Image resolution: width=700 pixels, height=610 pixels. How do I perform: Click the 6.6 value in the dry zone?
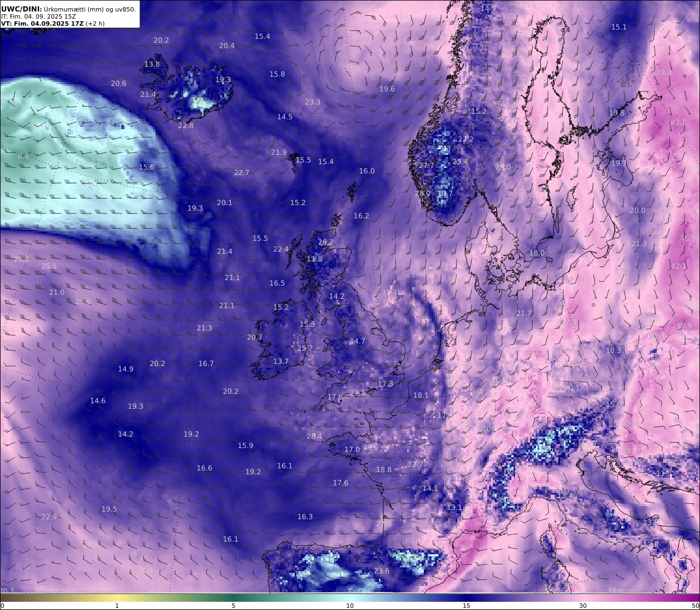(24, 156)
